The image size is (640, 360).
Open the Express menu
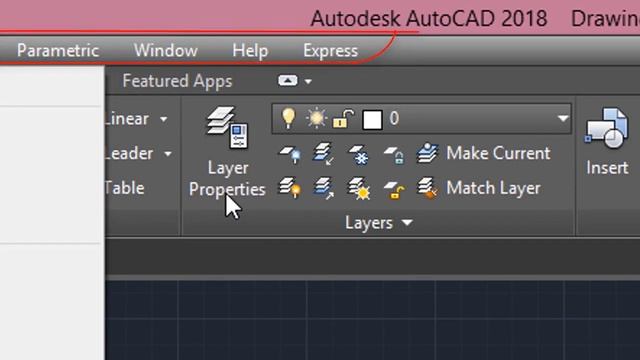(330, 51)
